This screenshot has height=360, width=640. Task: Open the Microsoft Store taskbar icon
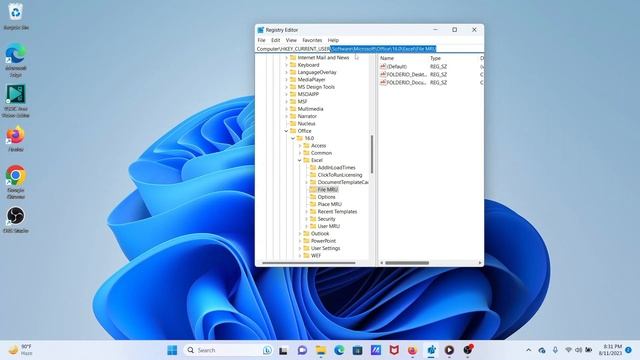click(358, 350)
